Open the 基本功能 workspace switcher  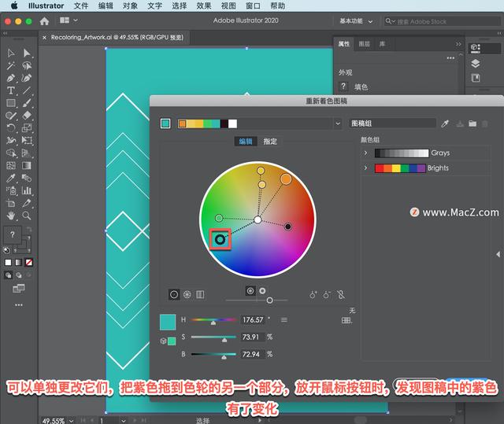[357, 21]
